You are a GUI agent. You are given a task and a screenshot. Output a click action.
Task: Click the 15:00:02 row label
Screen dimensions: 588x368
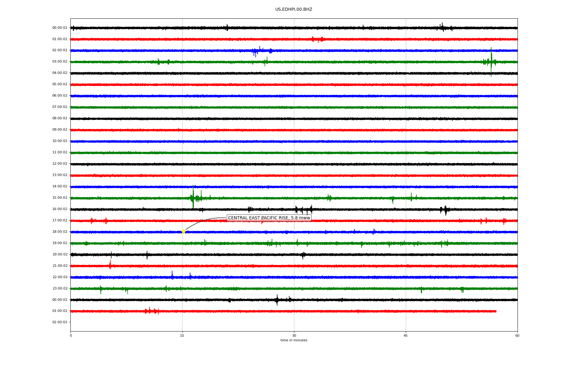point(60,198)
